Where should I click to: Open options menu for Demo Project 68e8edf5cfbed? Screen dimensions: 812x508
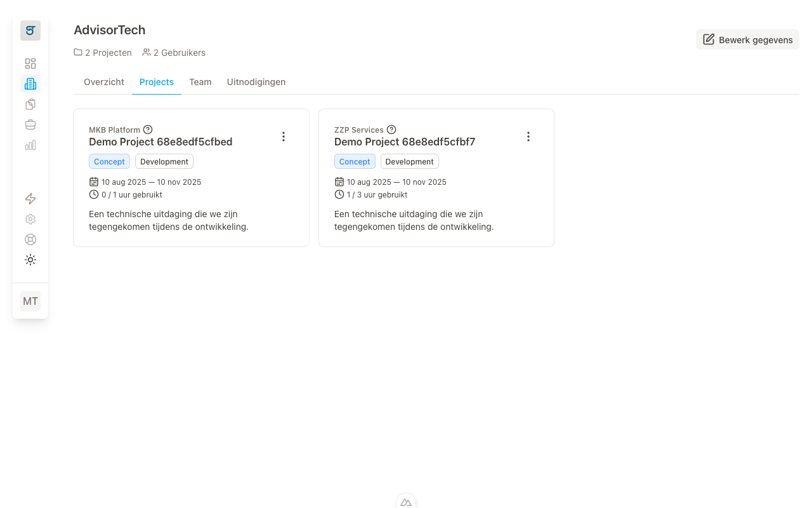click(x=284, y=137)
